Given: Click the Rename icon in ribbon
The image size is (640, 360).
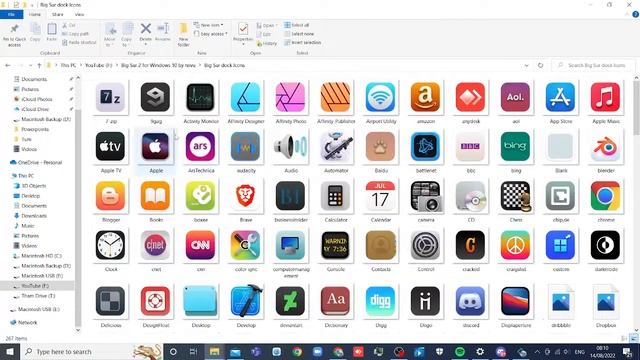Looking at the screenshot, I should tap(163, 32).
